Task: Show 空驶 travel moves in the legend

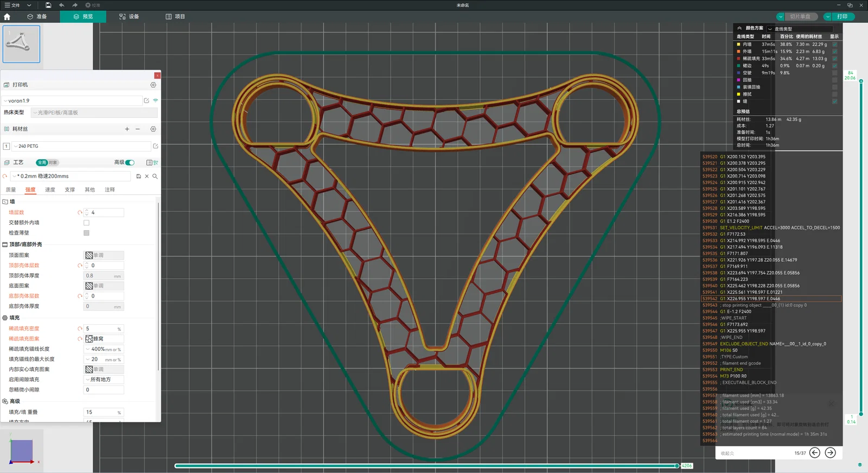Action: click(x=834, y=73)
